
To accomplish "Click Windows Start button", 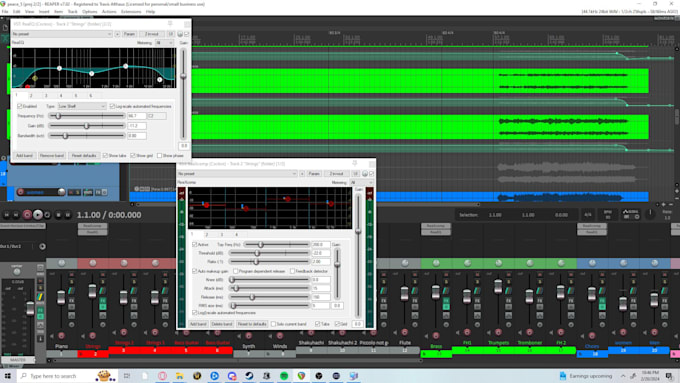I will point(7,376).
